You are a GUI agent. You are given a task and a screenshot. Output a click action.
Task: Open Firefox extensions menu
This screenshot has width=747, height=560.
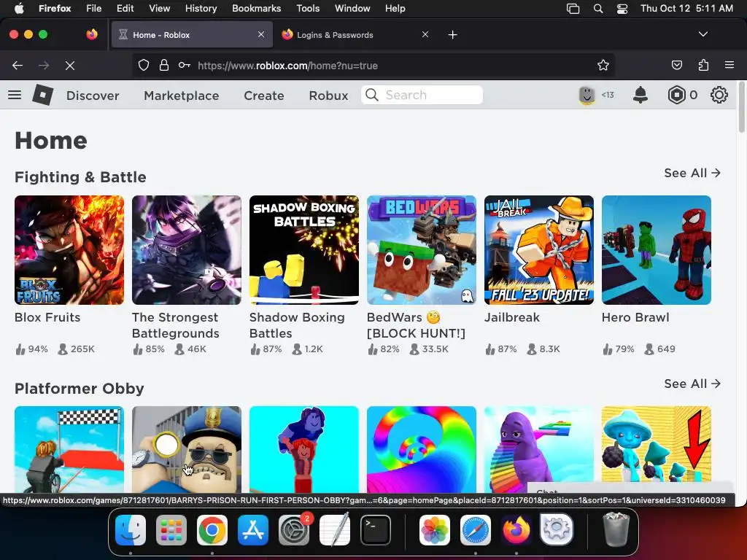click(x=703, y=65)
